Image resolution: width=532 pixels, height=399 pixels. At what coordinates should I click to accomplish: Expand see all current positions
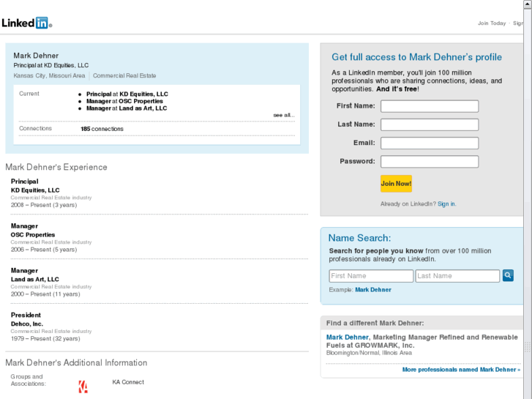[x=284, y=115]
